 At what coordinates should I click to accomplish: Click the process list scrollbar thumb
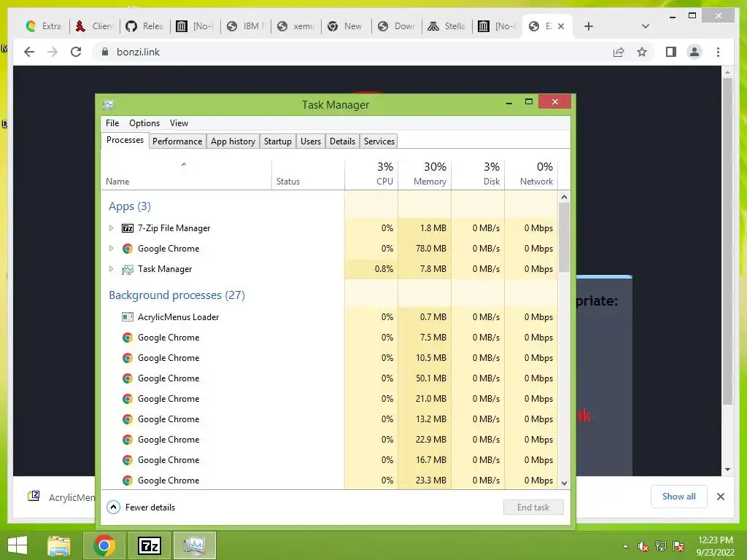tap(564, 237)
